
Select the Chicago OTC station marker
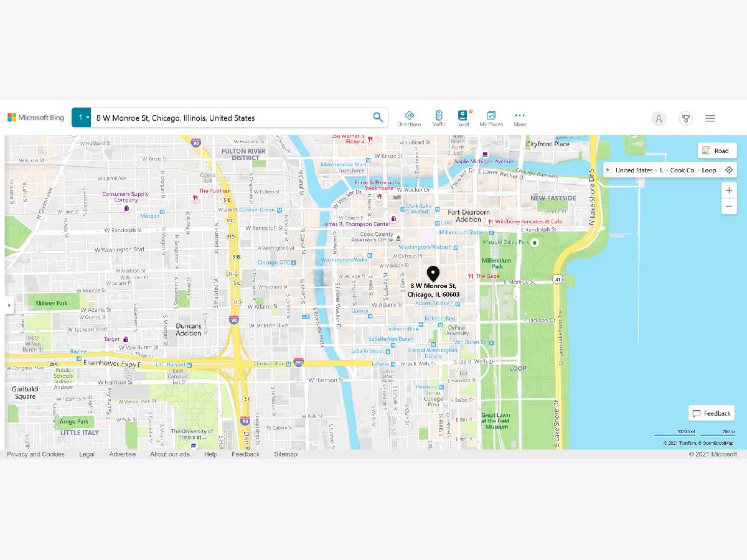click(x=294, y=263)
